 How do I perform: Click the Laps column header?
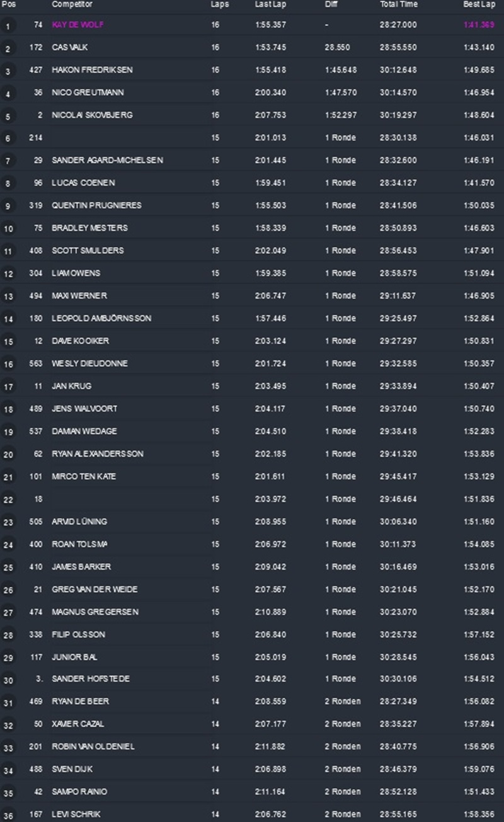[220, 4]
